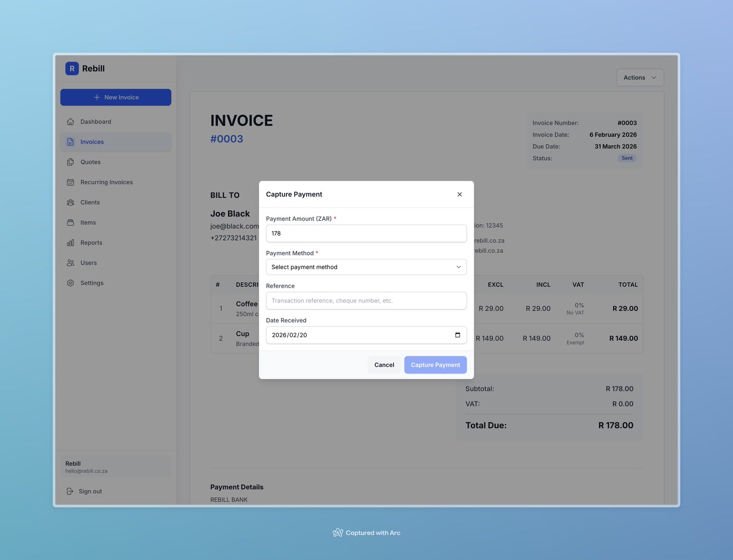This screenshot has width=733, height=560.
Task: Switch to the Users section
Action: [x=70, y=262]
